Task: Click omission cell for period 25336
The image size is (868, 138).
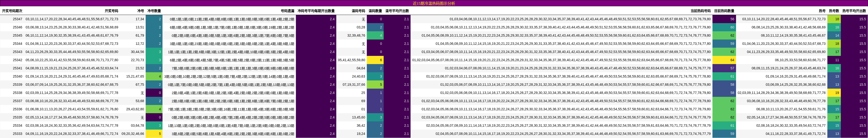Action: [231, 109]
